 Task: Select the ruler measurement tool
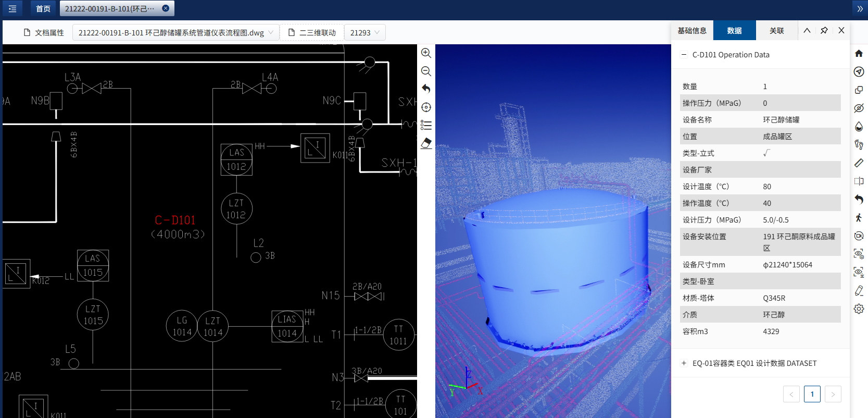859,163
